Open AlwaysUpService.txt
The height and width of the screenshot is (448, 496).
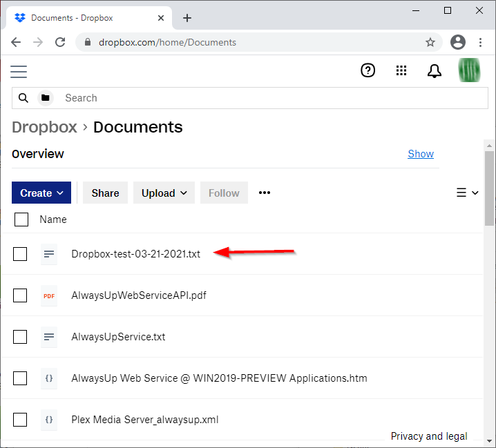point(118,337)
